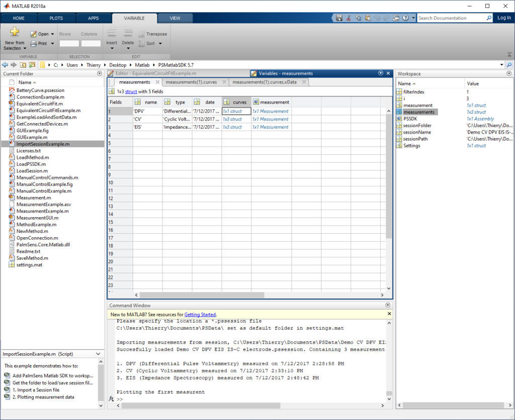The height and width of the screenshot is (420, 515).
Task: Click the Log In button
Action: 503,18
